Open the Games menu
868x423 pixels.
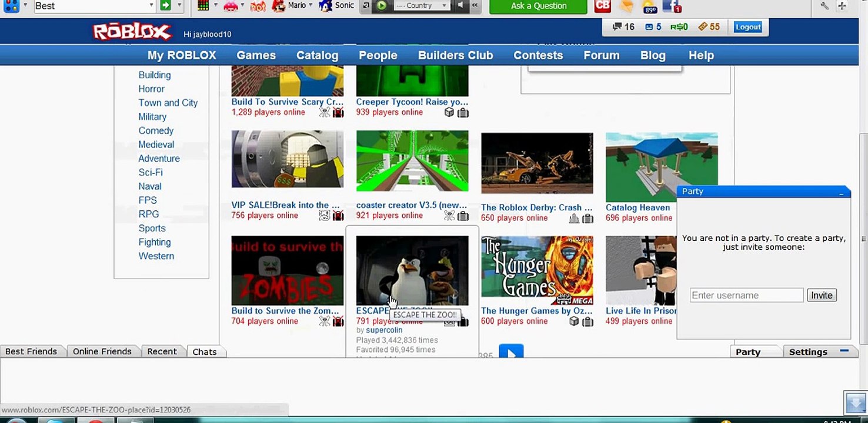[x=256, y=55]
